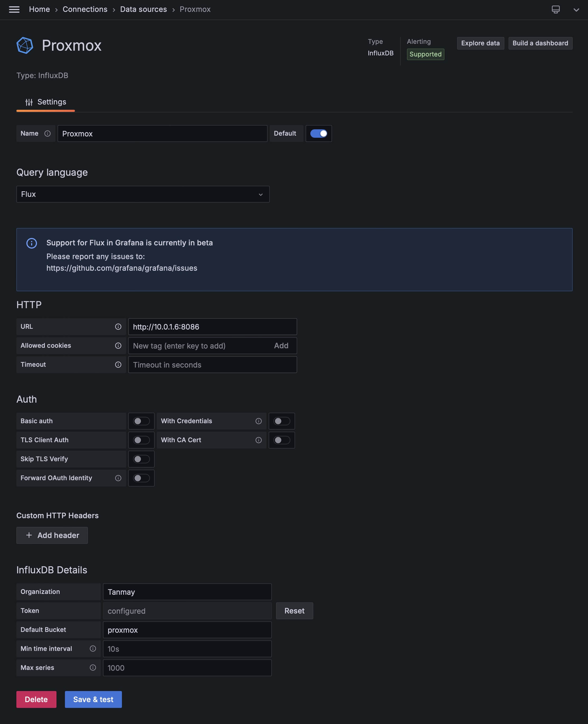Click the grafana issues URL text
The image size is (588, 724).
coord(122,268)
